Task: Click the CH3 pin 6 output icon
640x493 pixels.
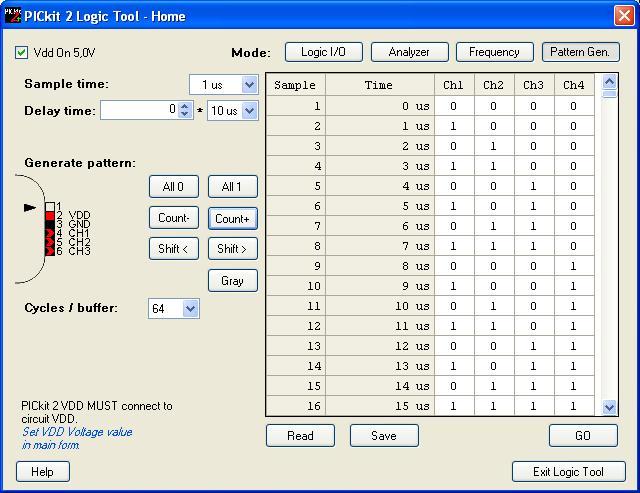Action: tap(50, 251)
